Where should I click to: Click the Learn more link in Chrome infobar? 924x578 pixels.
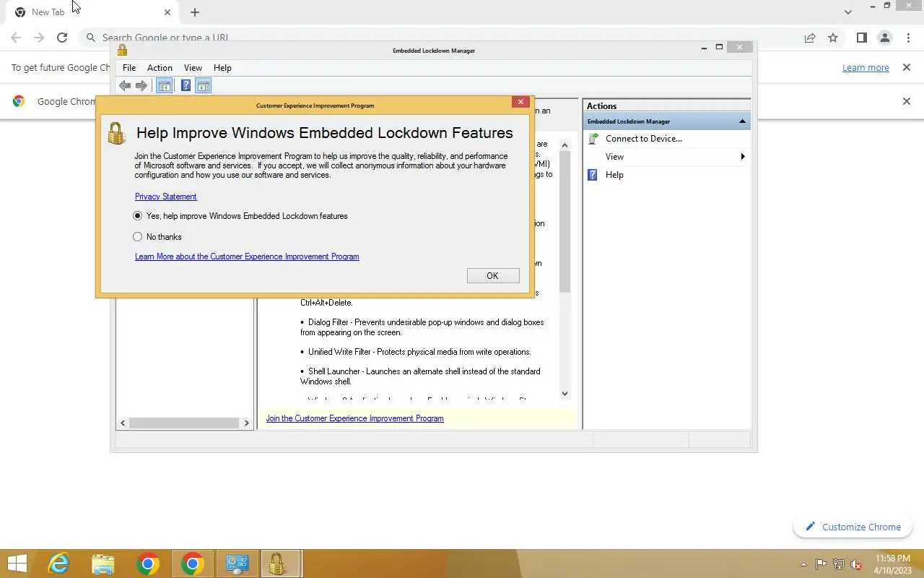pyautogui.click(x=866, y=67)
